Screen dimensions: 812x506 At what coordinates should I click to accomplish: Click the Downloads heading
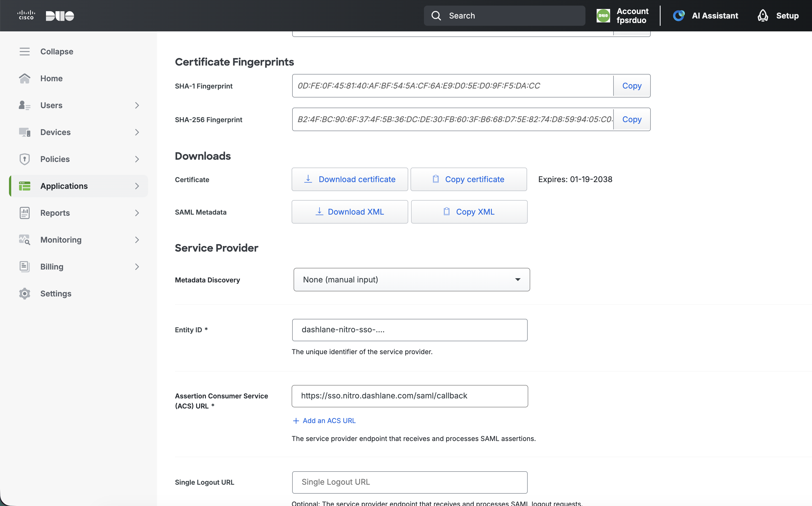coord(203,156)
